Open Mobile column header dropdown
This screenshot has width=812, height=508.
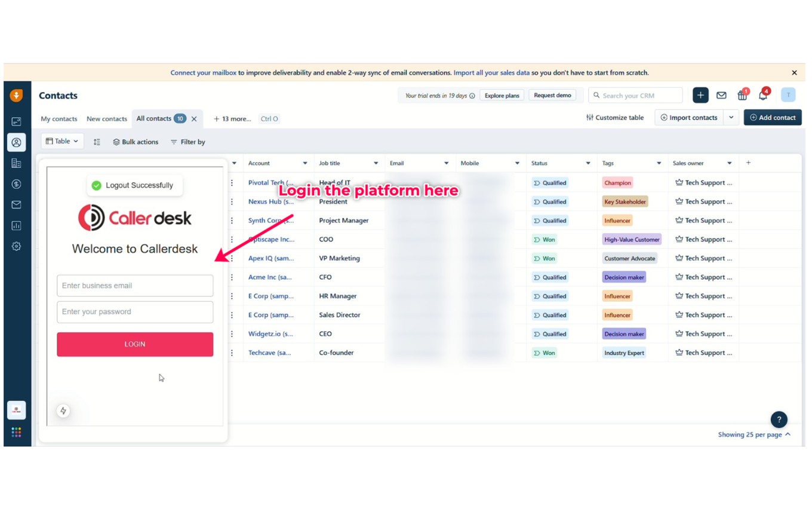click(x=517, y=163)
